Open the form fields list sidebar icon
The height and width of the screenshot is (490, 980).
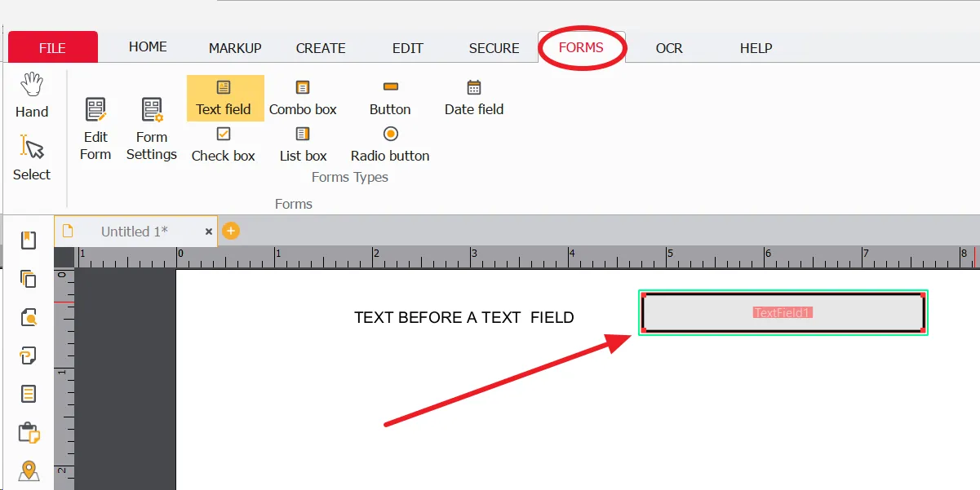pyautogui.click(x=29, y=394)
